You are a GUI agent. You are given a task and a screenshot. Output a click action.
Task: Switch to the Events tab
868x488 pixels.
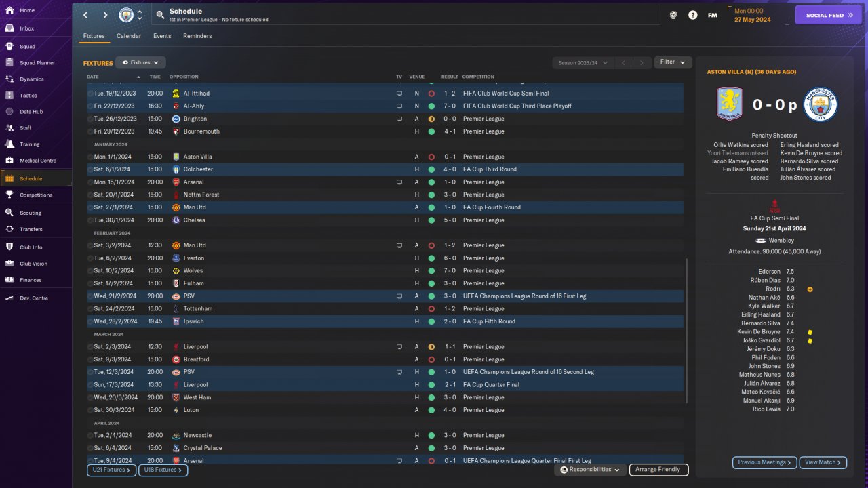coord(162,36)
